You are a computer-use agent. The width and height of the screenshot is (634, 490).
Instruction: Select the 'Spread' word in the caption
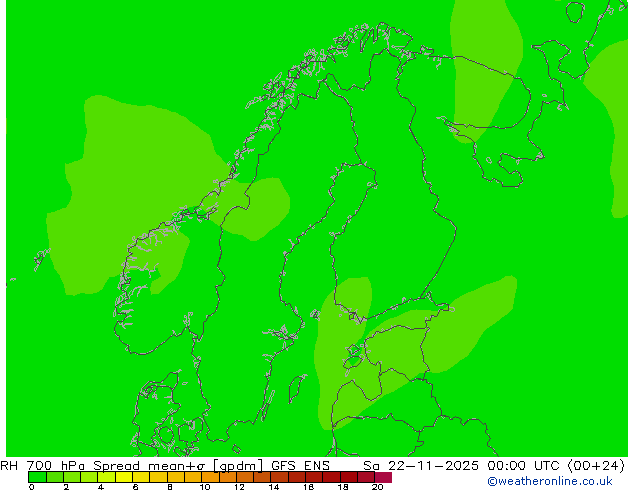(x=116, y=466)
